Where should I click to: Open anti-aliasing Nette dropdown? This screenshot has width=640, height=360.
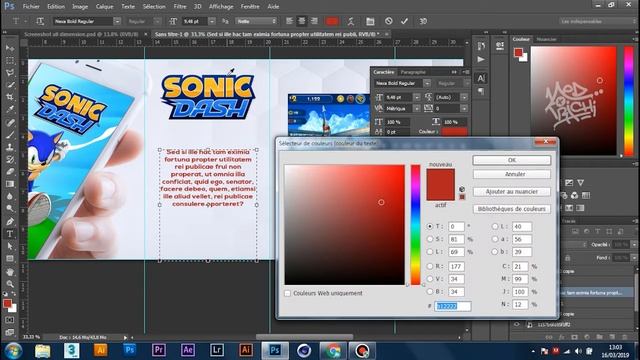coord(256,21)
